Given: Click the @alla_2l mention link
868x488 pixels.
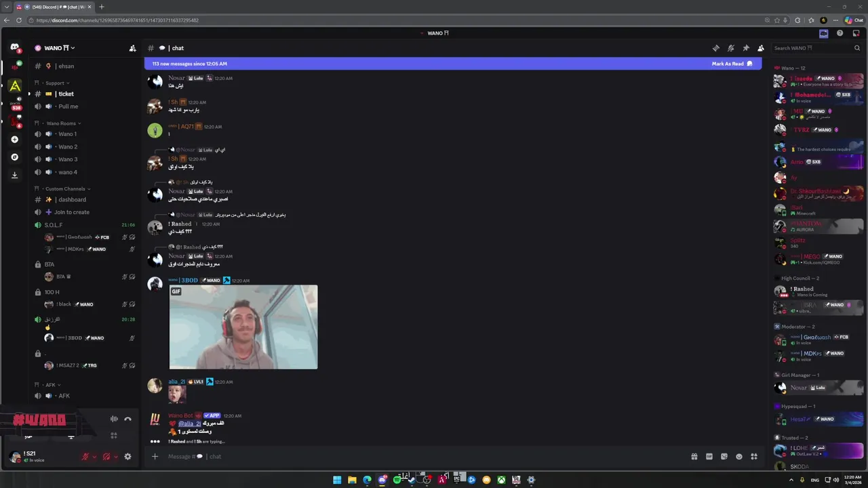Looking at the screenshot, I should click(x=189, y=424).
